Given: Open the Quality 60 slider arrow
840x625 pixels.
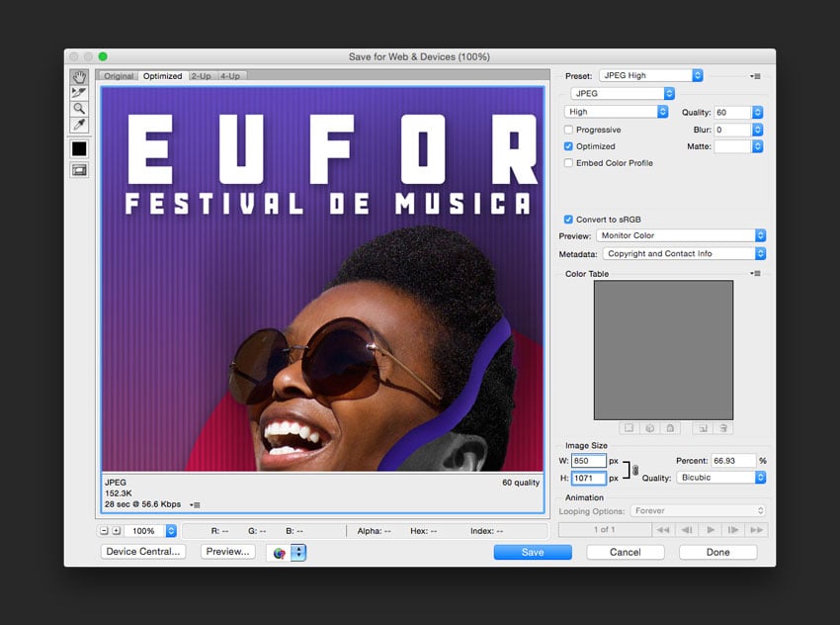Looking at the screenshot, I should [758, 112].
